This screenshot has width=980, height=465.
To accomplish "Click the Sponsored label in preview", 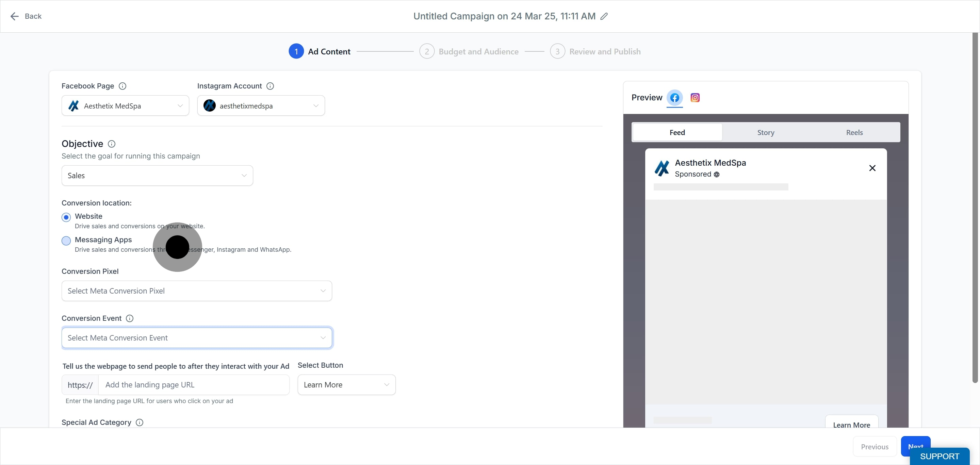I will pyautogui.click(x=693, y=175).
